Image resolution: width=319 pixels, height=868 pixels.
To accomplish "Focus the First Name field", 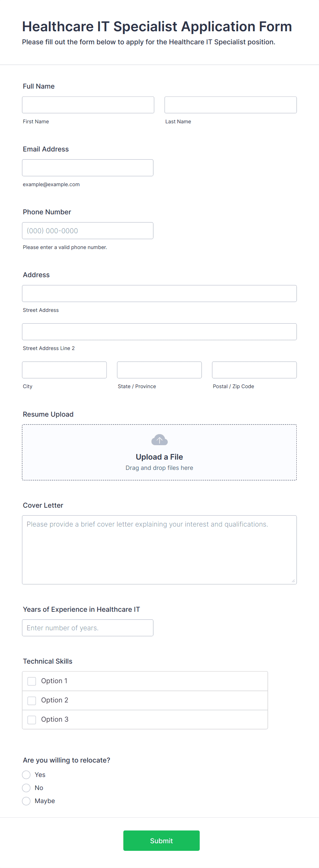I will (x=88, y=105).
